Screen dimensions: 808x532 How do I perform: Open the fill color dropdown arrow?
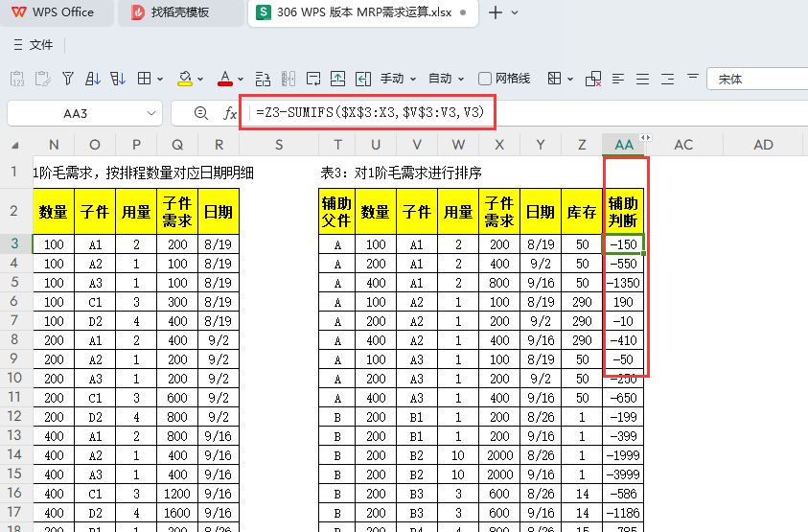pos(200,79)
